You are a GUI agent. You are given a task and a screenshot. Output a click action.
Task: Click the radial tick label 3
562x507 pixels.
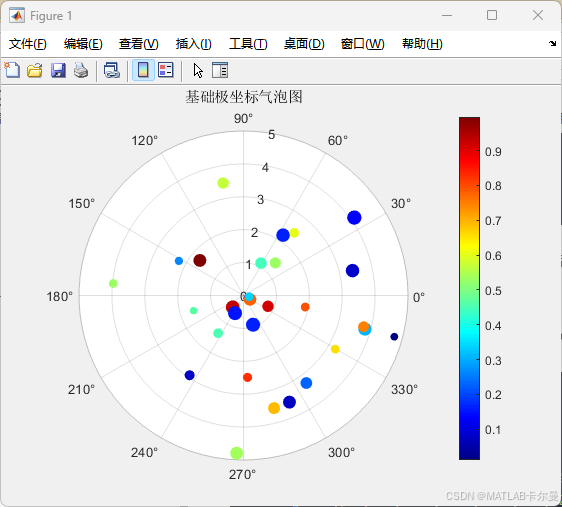[x=261, y=200]
